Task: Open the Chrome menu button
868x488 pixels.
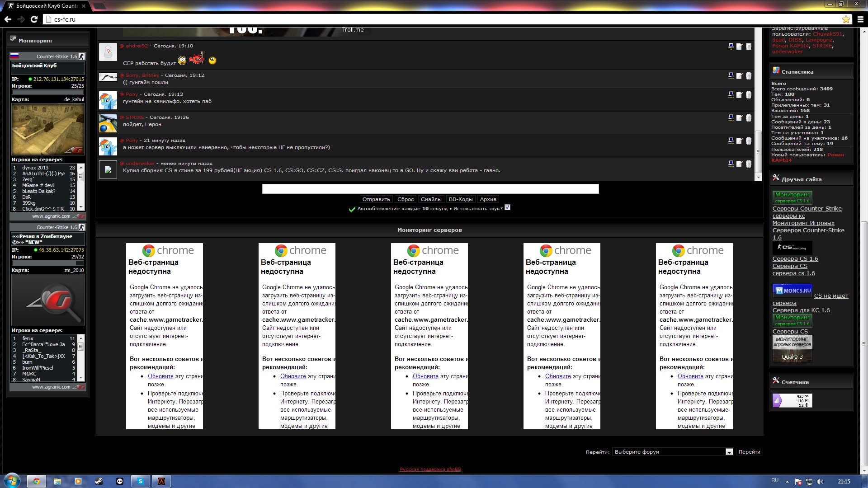Action: 860,19
